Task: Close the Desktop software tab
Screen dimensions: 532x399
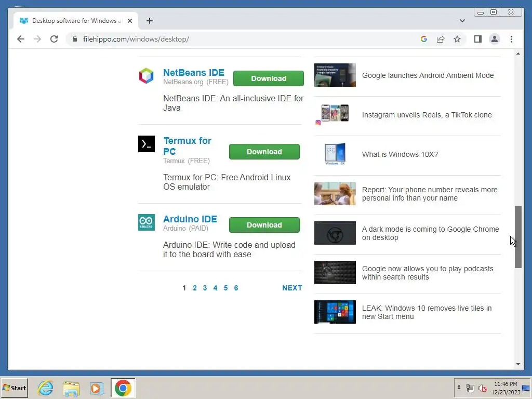Action: (129, 21)
